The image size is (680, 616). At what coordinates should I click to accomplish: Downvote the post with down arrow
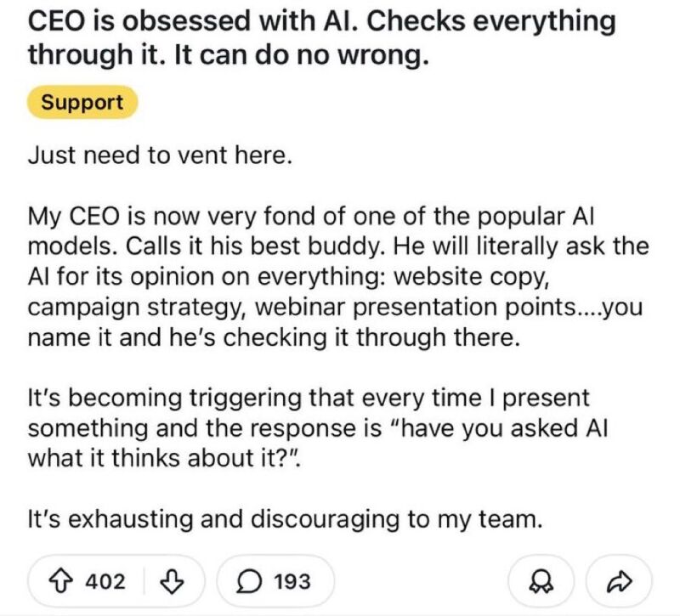point(173,581)
